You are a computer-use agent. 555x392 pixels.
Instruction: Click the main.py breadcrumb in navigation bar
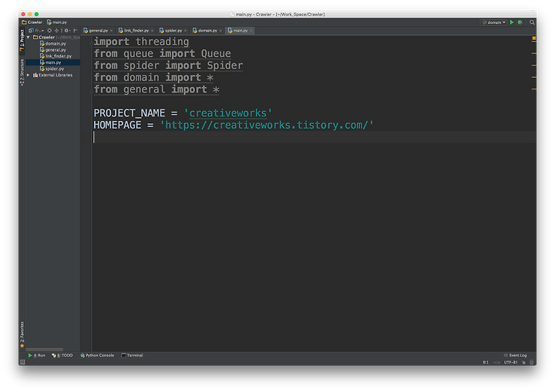coord(57,22)
